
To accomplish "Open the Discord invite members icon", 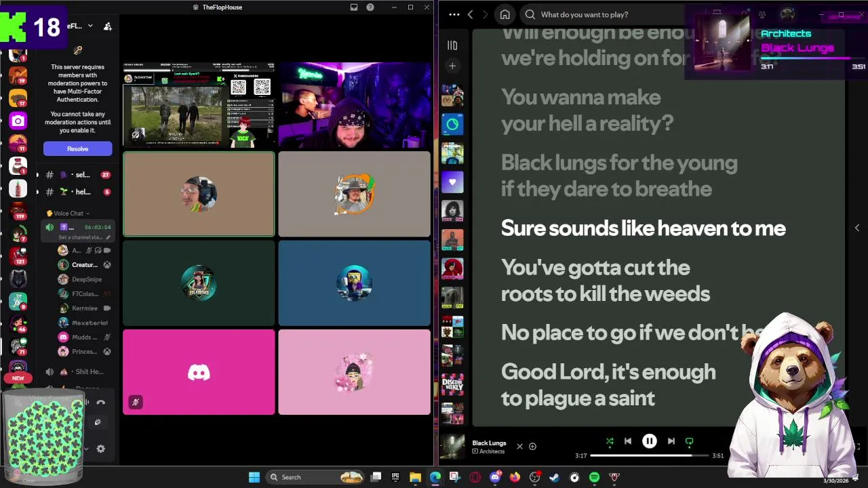I will pos(107,26).
